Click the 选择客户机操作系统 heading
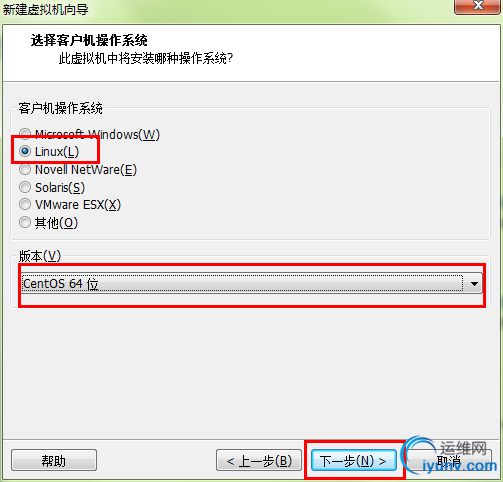 [x=89, y=40]
